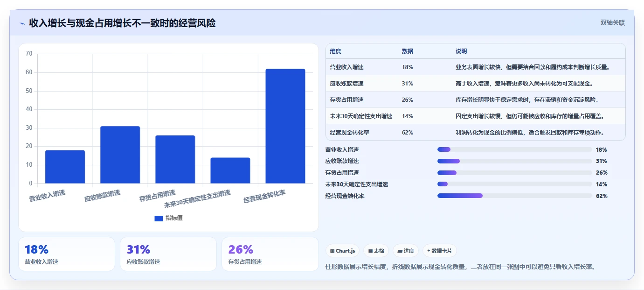Screen dimensions: 644x290
Task: Click the 14% value in the table
Action: (407, 116)
